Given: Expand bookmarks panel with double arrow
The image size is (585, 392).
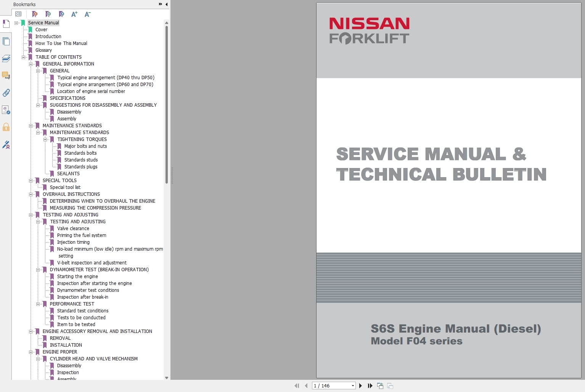Looking at the screenshot, I should [x=161, y=4].
